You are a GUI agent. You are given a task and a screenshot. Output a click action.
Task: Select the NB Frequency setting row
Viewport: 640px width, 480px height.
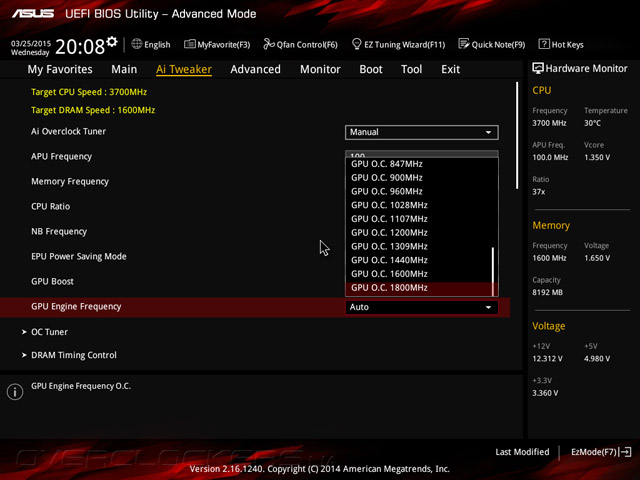click(x=59, y=231)
